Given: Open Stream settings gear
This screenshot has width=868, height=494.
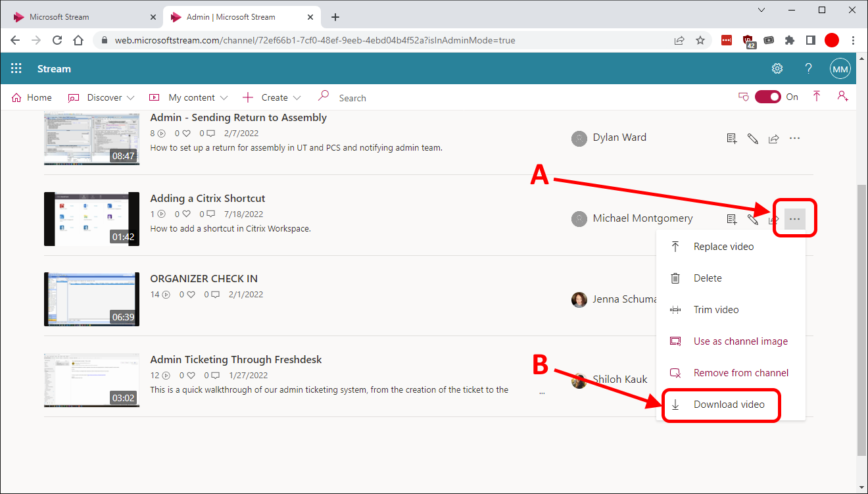Looking at the screenshot, I should pyautogui.click(x=777, y=68).
